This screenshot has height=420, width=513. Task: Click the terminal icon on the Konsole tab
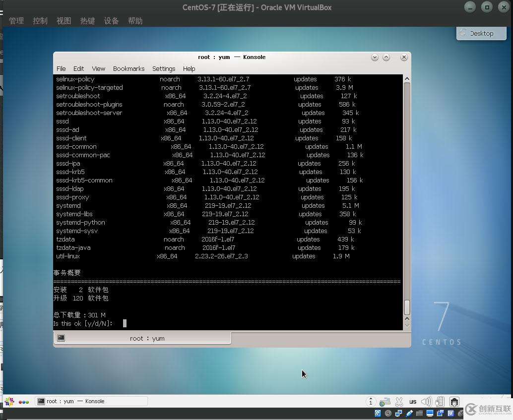point(61,338)
